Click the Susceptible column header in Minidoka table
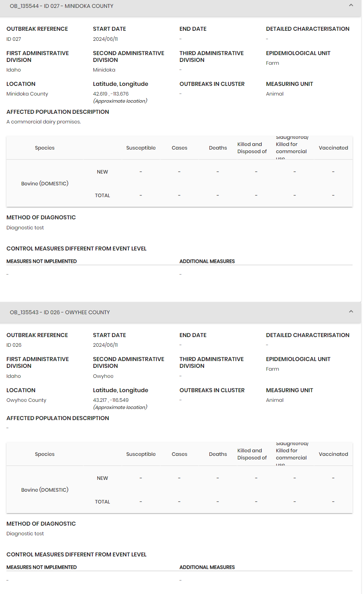The image size is (364, 594). pyautogui.click(x=141, y=148)
